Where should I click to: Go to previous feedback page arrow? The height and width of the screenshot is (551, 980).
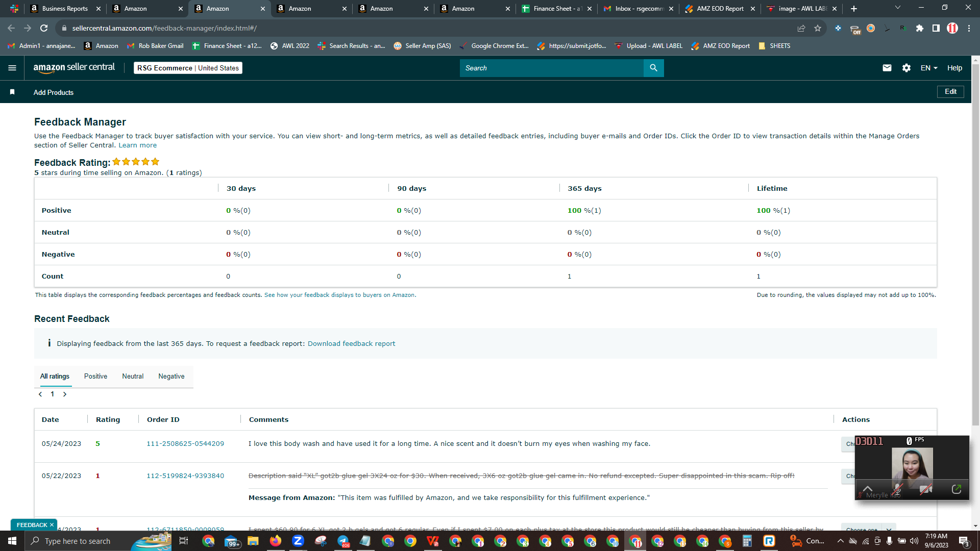[40, 394]
